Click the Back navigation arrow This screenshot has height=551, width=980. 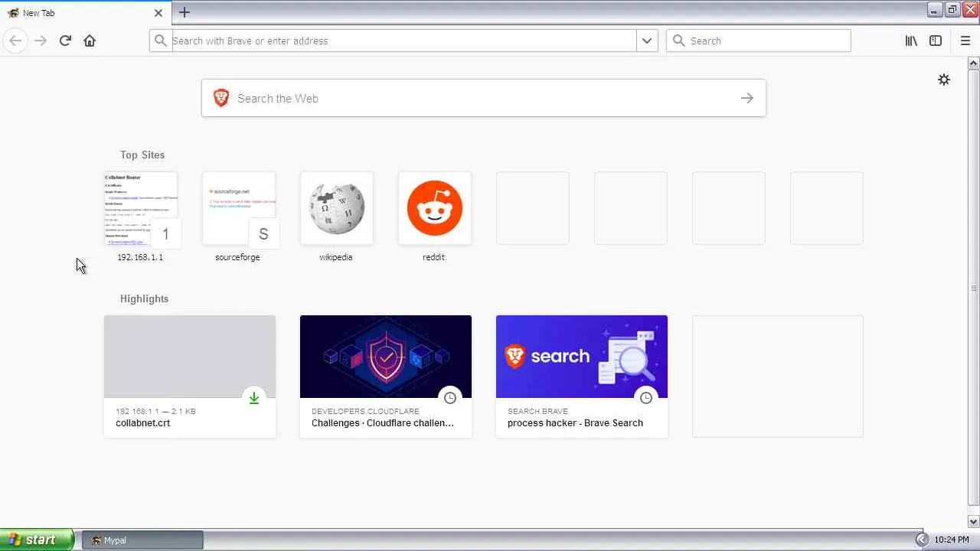point(15,41)
